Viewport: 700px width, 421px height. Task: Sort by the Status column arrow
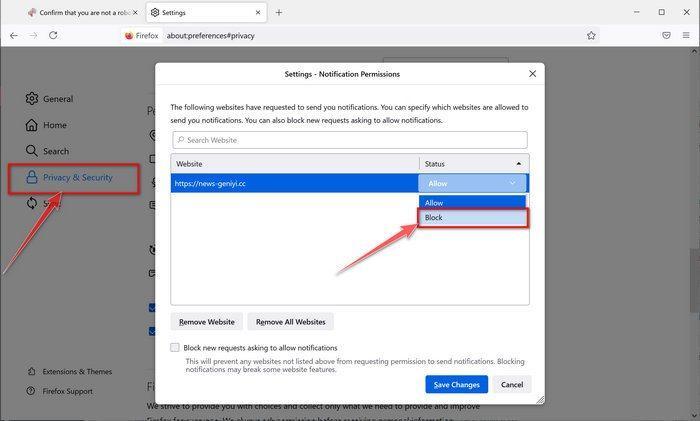[518, 163]
